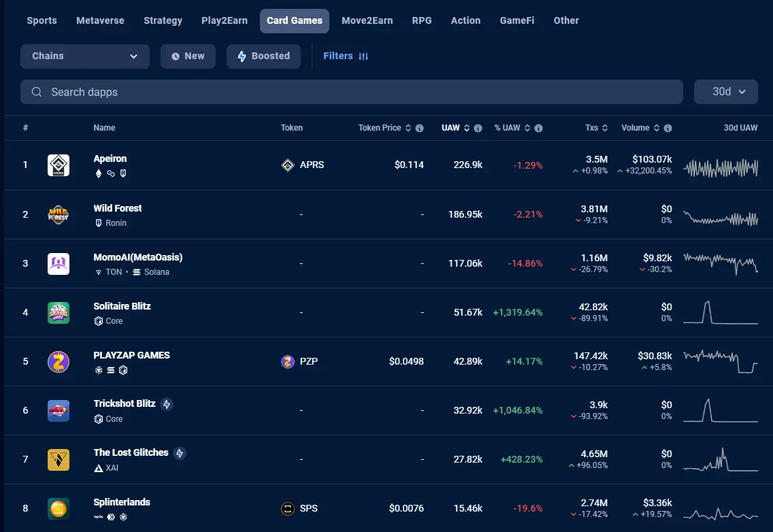Open the Chains dropdown

click(x=85, y=56)
